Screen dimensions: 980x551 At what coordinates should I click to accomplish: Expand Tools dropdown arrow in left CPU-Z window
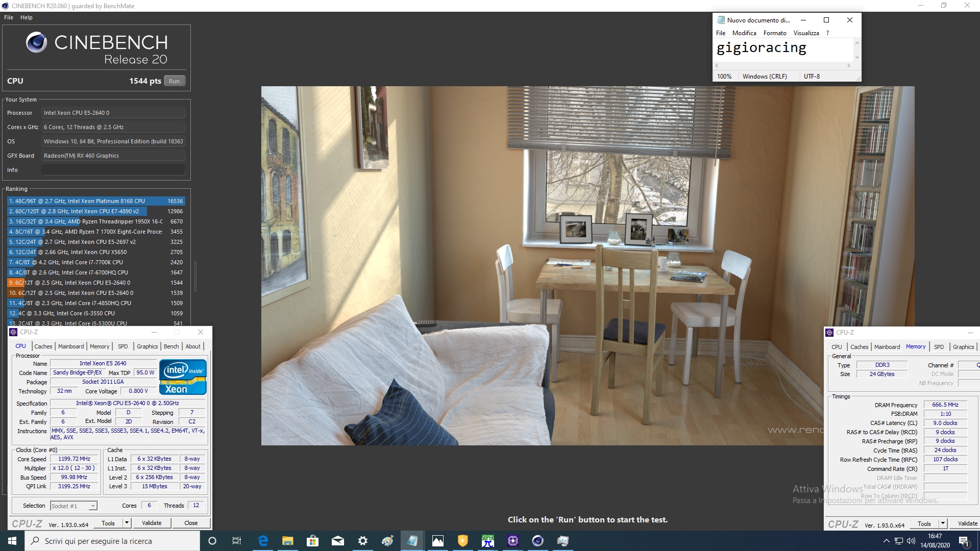tap(127, 523)
